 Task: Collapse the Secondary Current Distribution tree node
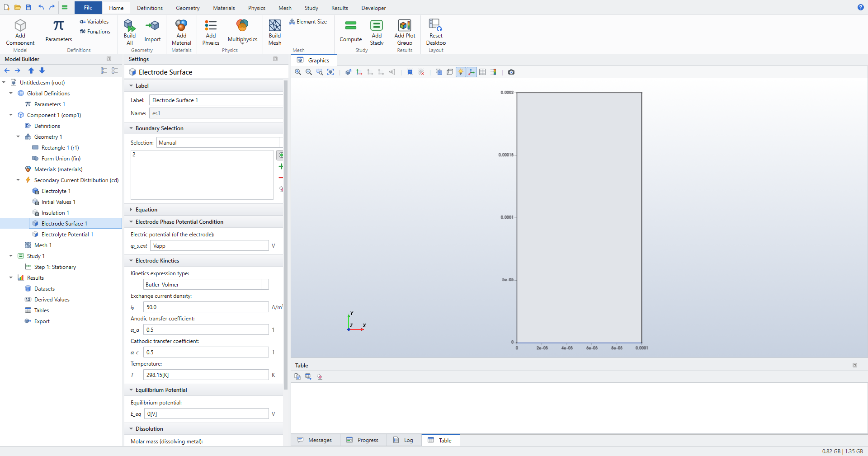tap(18, 180)
